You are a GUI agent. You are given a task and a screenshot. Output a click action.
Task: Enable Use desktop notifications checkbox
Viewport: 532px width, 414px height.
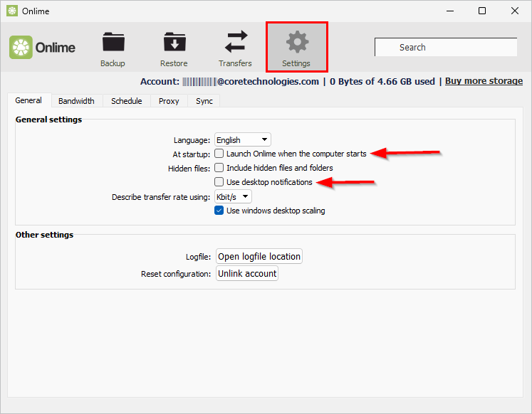pos(219,182)
